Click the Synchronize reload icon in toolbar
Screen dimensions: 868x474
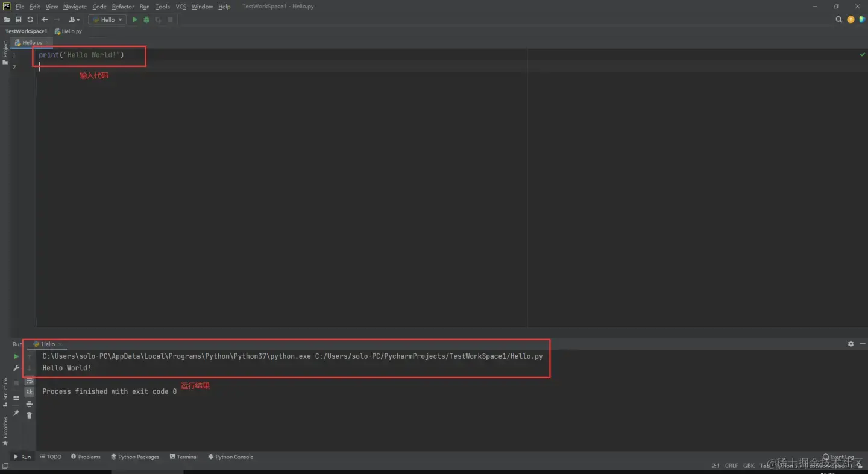pos(30,19)
